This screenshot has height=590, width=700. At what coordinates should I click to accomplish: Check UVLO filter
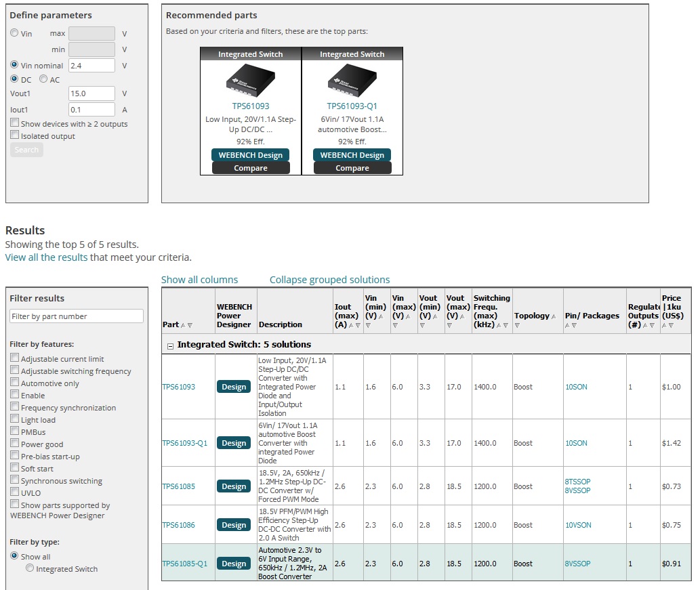pyautogui.click(x=15, y=492)
